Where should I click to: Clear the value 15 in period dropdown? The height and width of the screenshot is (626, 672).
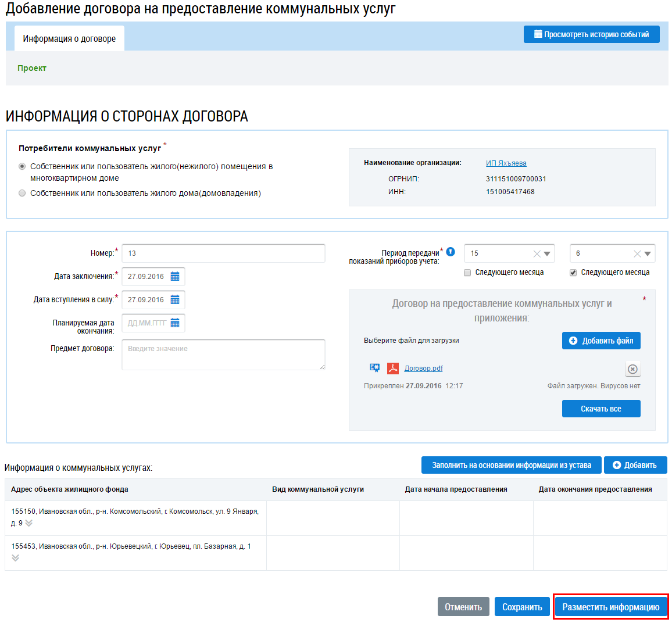coord(537,254)
